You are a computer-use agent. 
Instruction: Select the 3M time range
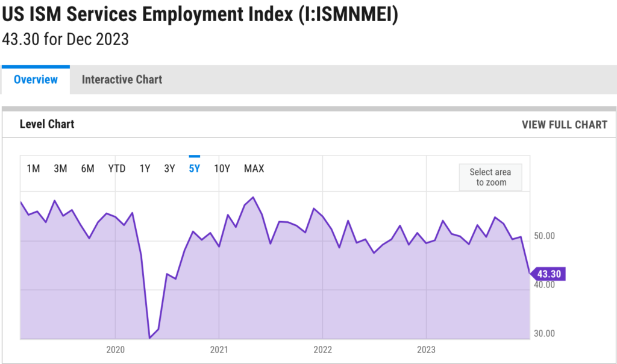(60, 169)
